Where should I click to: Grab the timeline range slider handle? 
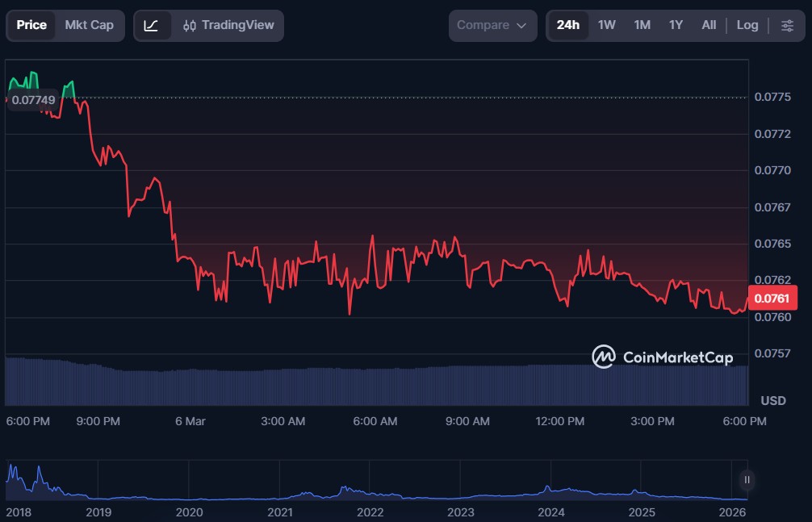point(747,480)
